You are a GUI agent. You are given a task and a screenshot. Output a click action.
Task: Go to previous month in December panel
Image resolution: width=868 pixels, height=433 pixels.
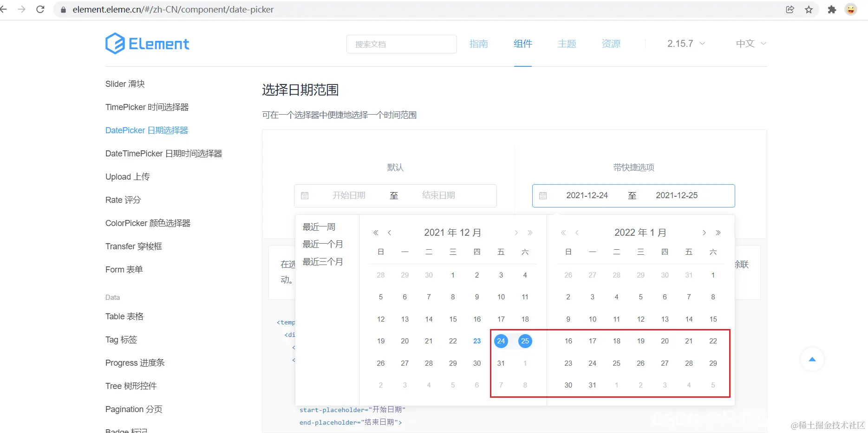point(390,233)
